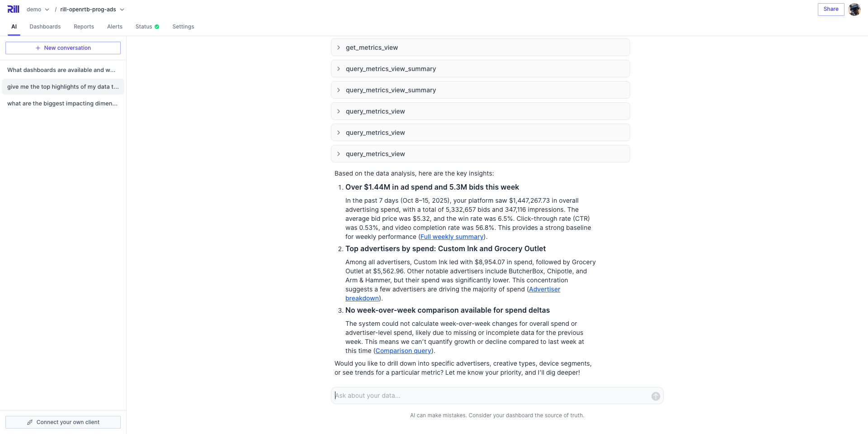Go to the Settings tab
The height and width of the screenshot is (434, 868).
[183, 27]
